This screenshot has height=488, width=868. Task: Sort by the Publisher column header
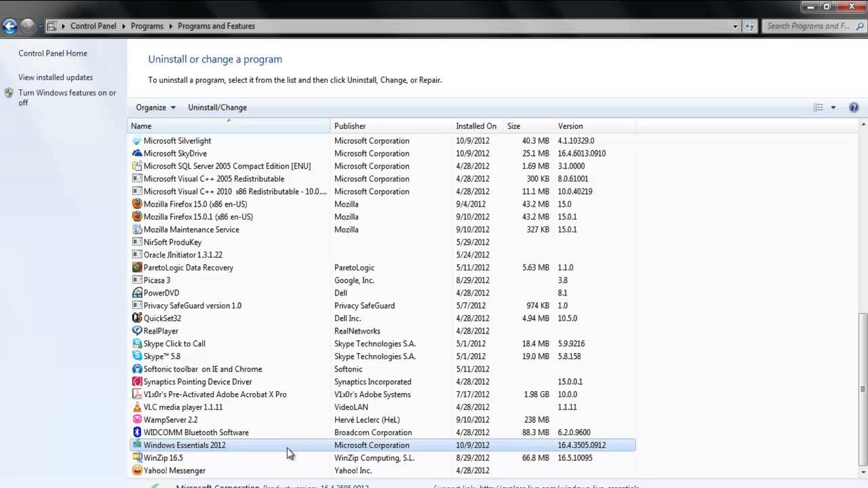click(x=391, y=126)
